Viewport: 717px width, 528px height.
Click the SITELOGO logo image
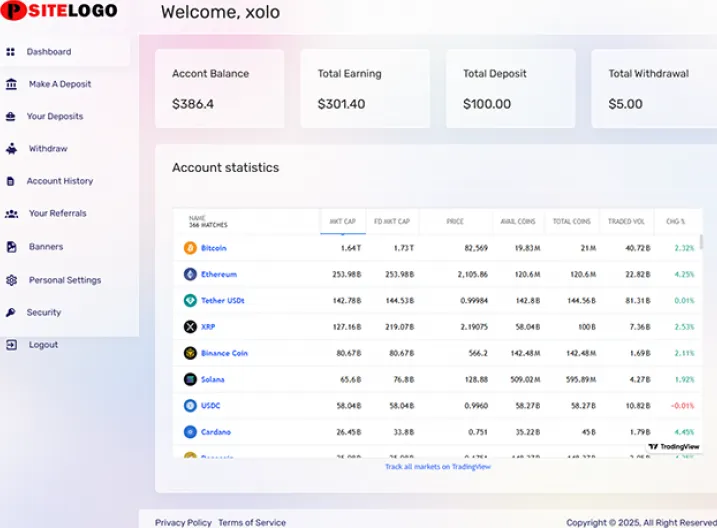[x=59, y=11]
